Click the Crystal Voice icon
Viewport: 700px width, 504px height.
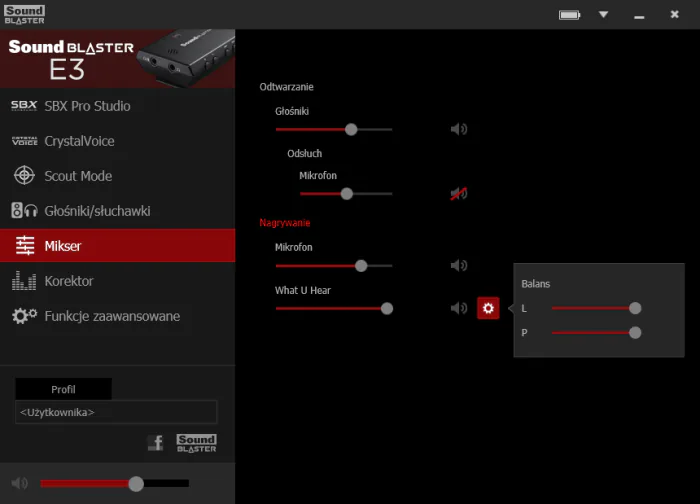pos(25,141)
